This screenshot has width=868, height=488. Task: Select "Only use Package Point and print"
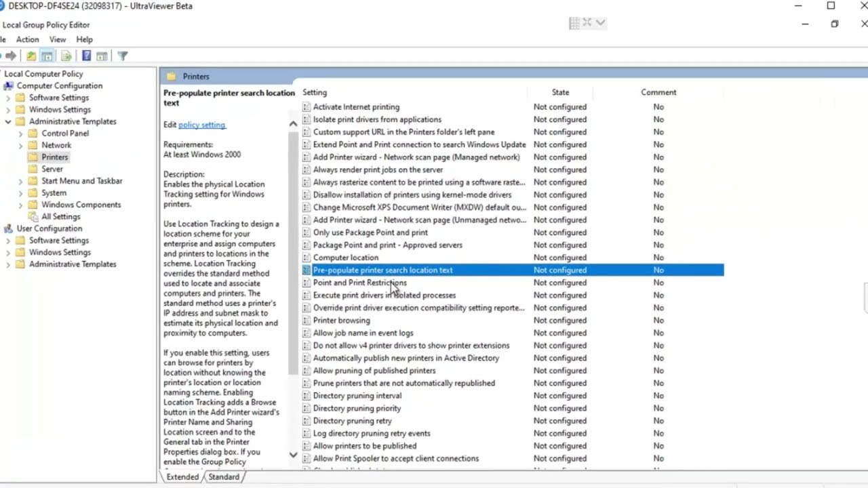point(370,232)
